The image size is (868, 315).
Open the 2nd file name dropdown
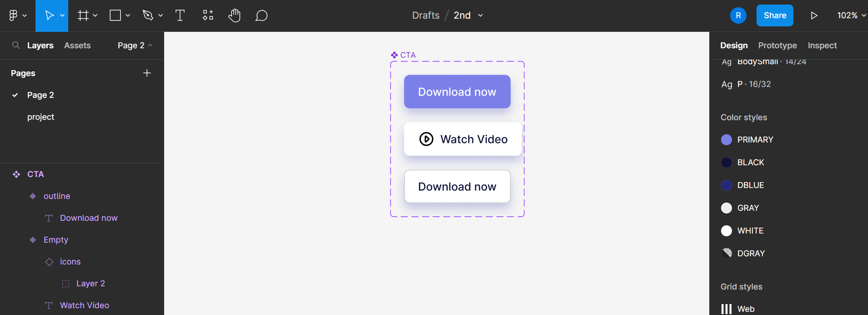(480, 15)
